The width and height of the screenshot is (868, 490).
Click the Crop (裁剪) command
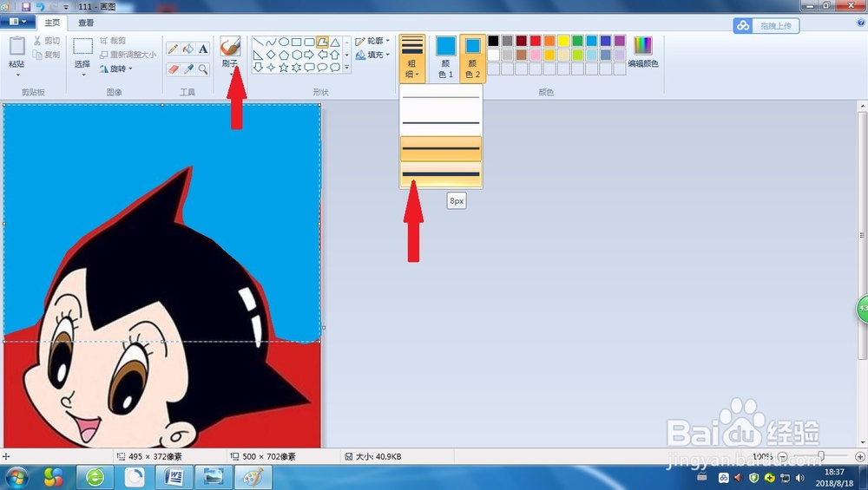click(113, 41)
